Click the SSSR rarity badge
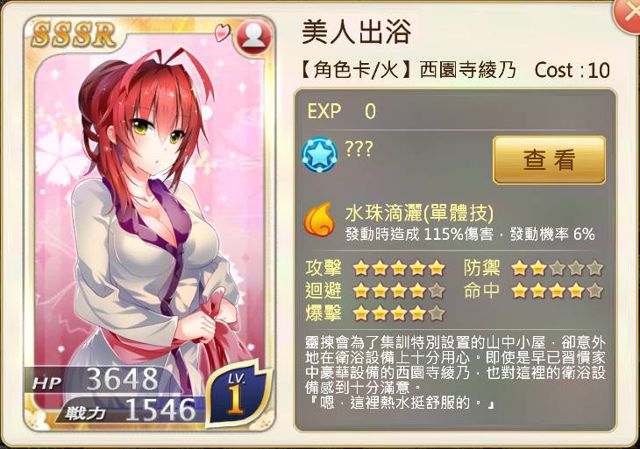The width and height of the screenshot is (640, 449). (x=73, y=35)
